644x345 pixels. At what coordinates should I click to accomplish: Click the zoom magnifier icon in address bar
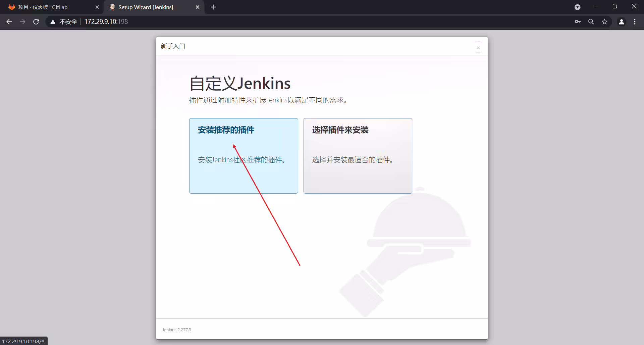pos(591,21)
